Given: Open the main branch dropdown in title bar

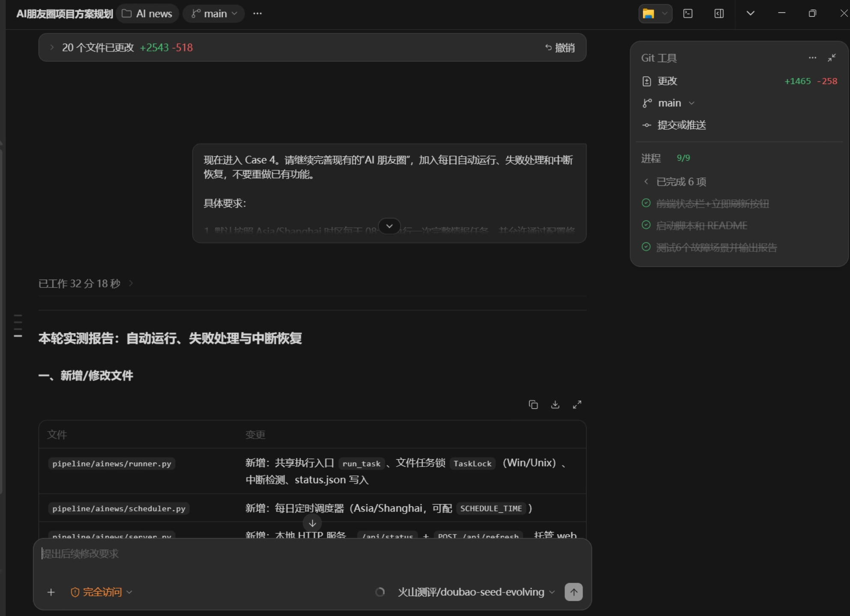Looking at the screenshot, I should [214, 14].
